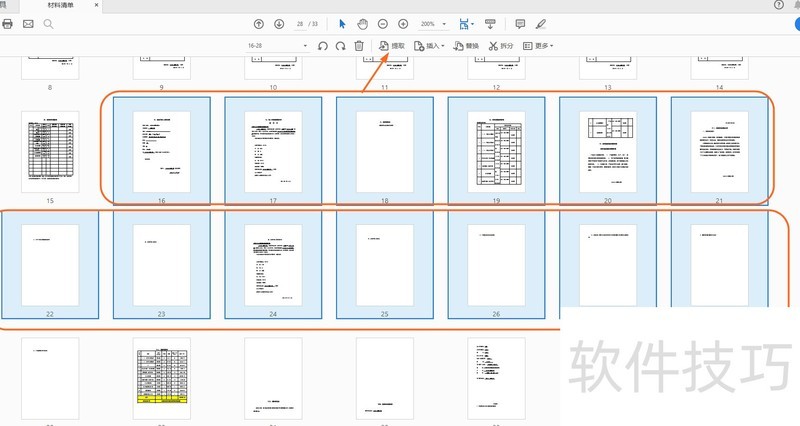Rotate pages counterclockwise

[x=322, y=46]
